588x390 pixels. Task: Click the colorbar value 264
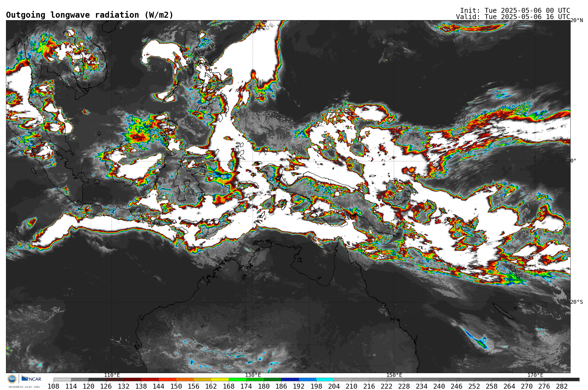click(509, 386)
